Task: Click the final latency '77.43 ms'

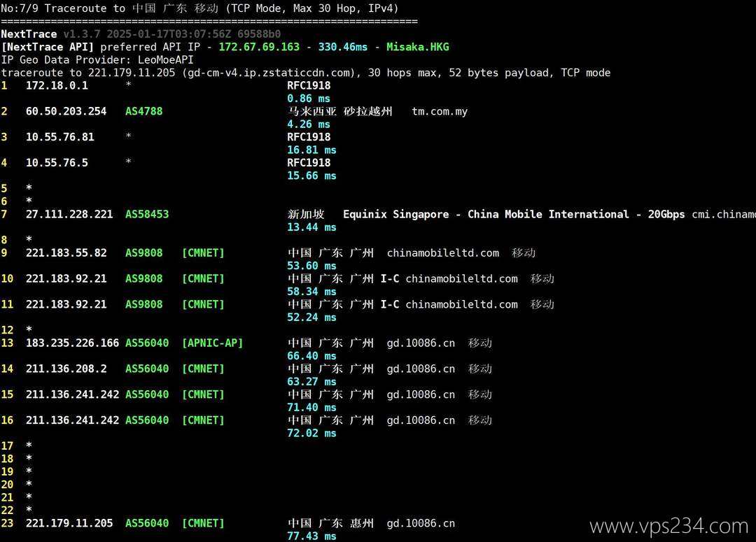Action: [x=311, y=536]
